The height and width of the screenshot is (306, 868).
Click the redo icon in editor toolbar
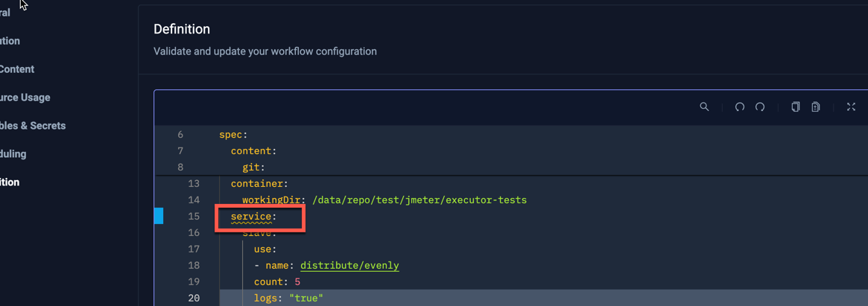[760, 107]
